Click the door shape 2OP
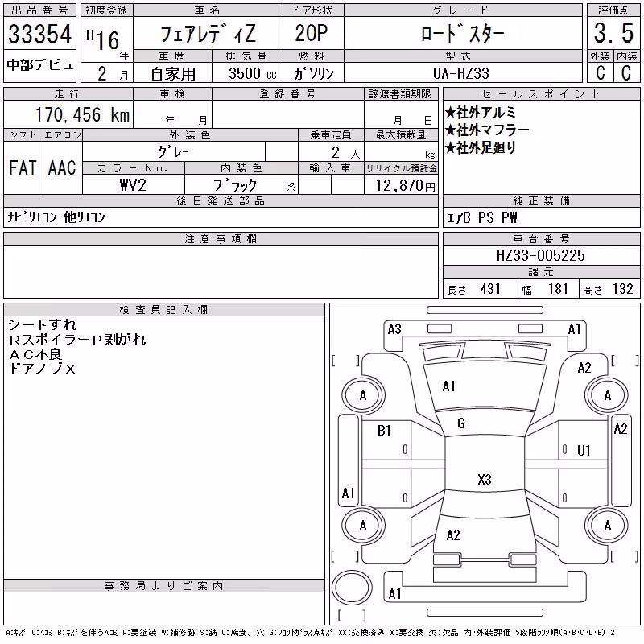 click(x=312, y=33)
